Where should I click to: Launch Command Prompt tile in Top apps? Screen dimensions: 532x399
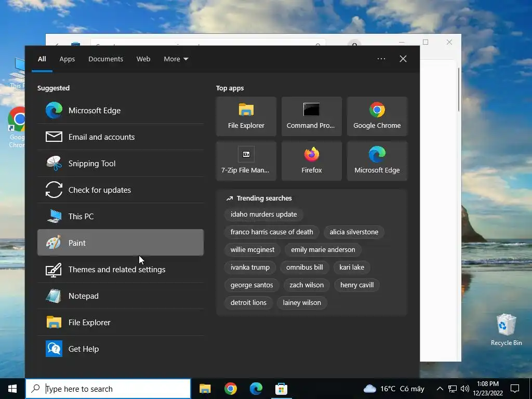(312, 116)
